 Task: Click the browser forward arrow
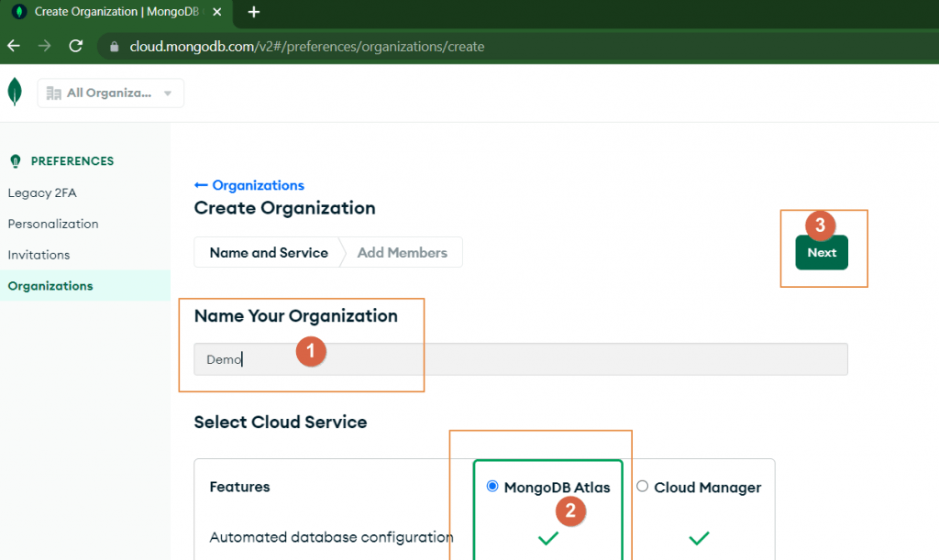(44, 46)
